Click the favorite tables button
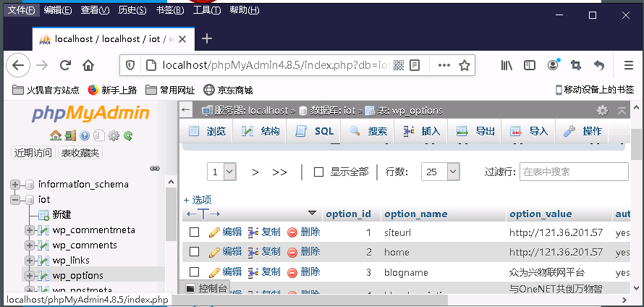Viewport: 644px width, 307px height. click(80, 153)
